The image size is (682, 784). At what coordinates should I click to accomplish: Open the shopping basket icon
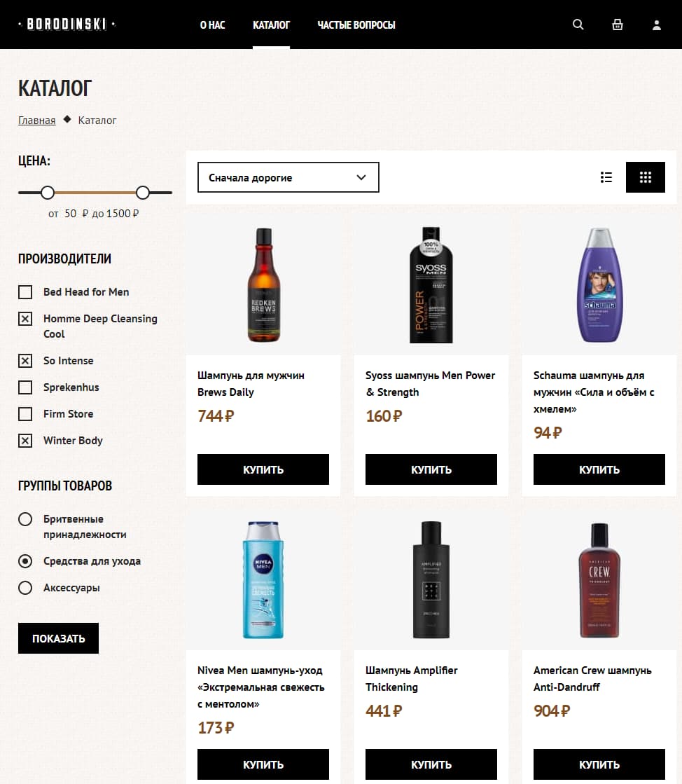tap(617, 25)
